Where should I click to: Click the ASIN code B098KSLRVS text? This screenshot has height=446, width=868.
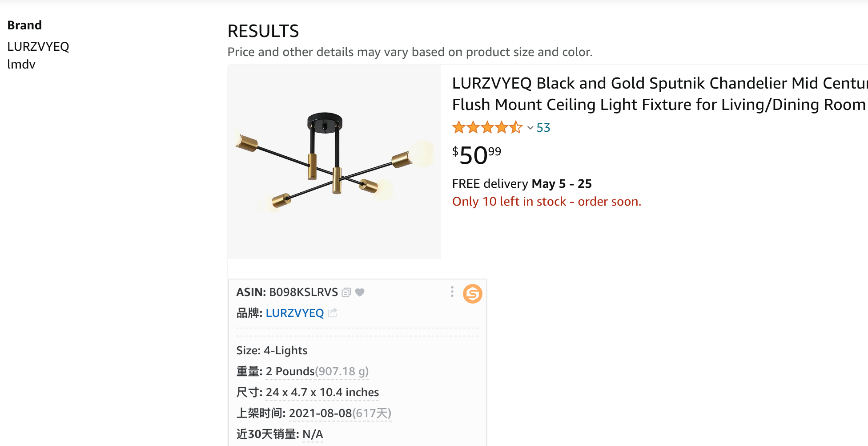point(304,292)
